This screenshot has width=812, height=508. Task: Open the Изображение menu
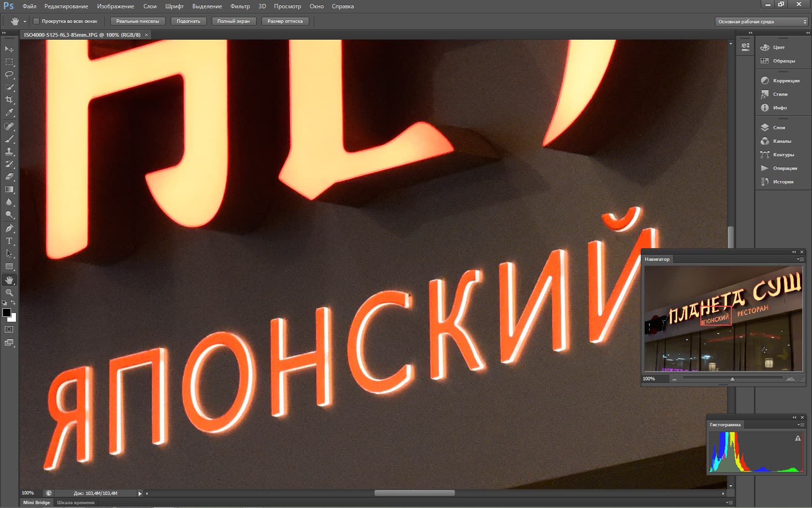[x=116, y=6]
